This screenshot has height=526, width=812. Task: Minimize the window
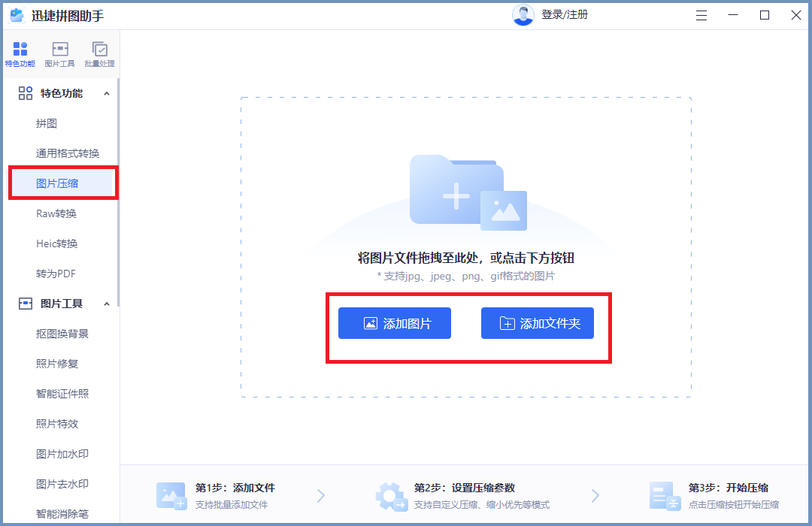pos(733,15)
